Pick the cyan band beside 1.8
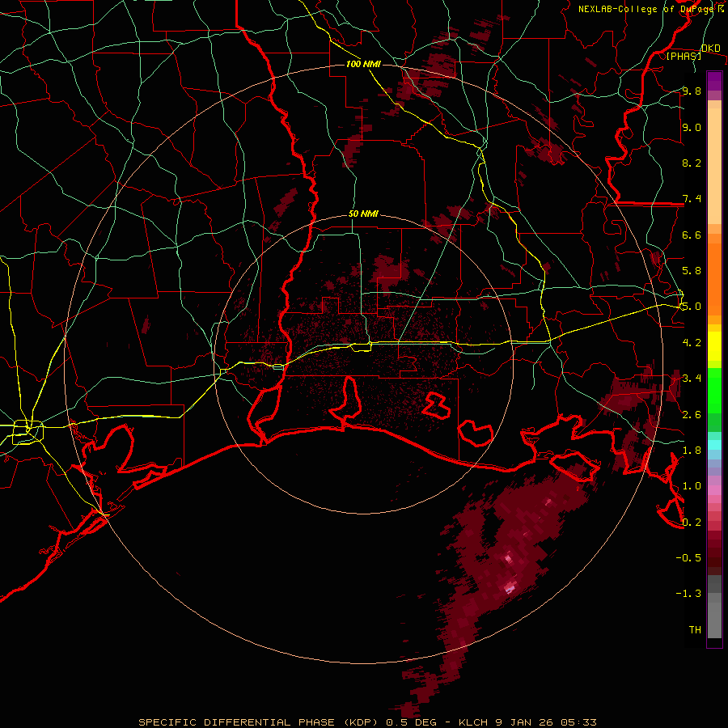This screenshot has width=728, height=728. click(x=714, y=445)
